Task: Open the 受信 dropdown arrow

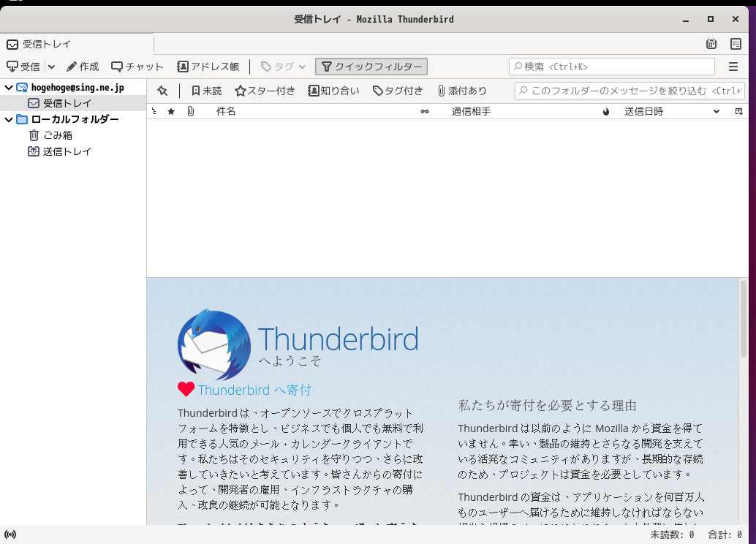Action: [52, 67]
